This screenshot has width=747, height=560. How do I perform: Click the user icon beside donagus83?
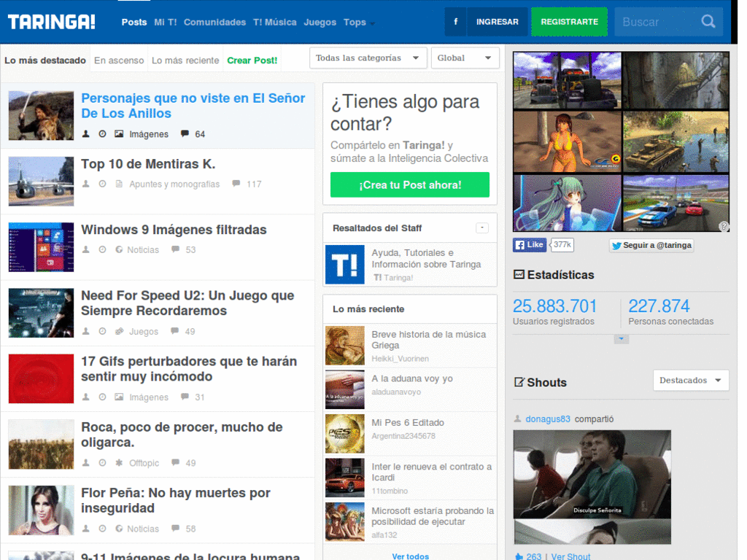pos(517,419)
